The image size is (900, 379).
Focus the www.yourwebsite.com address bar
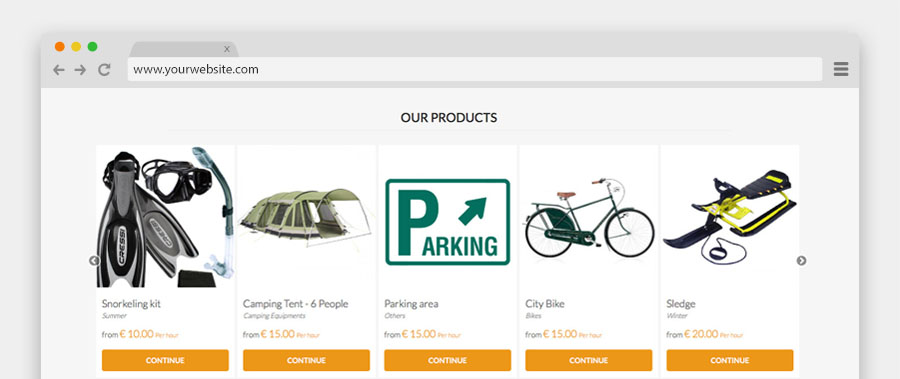click(x=475, y=69)
